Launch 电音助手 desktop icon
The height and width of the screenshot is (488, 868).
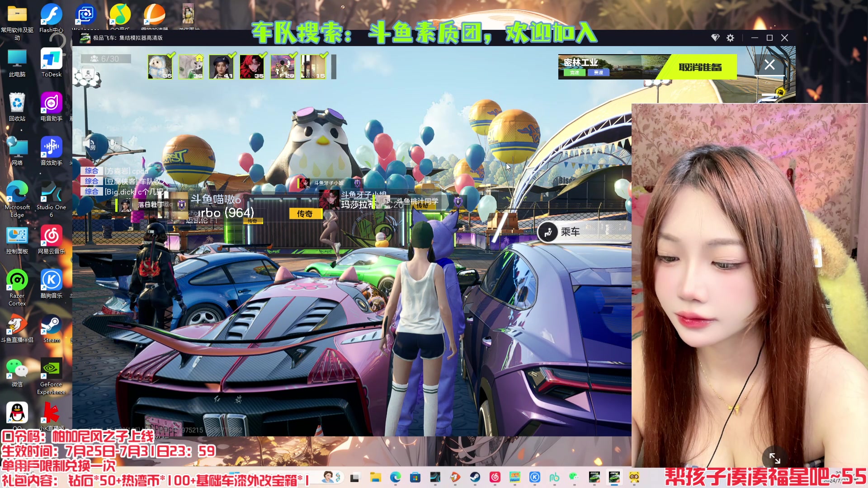52,107
